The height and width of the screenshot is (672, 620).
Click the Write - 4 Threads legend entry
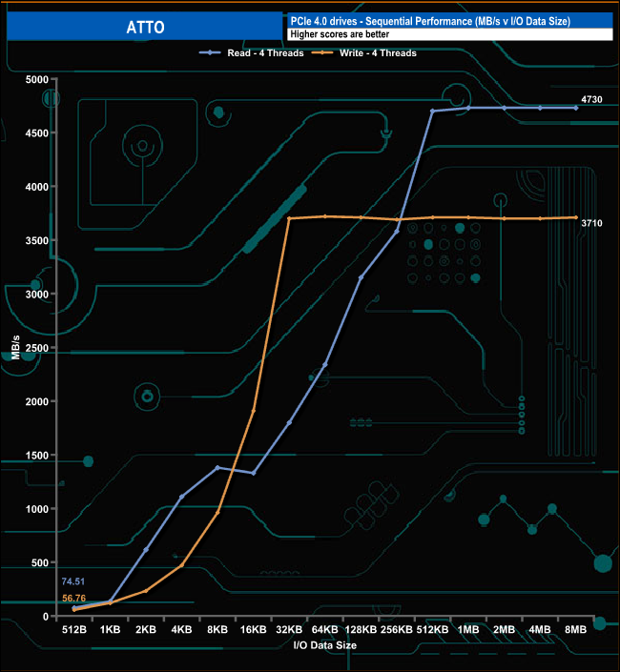pyautogui.click(x=378, y=53)
